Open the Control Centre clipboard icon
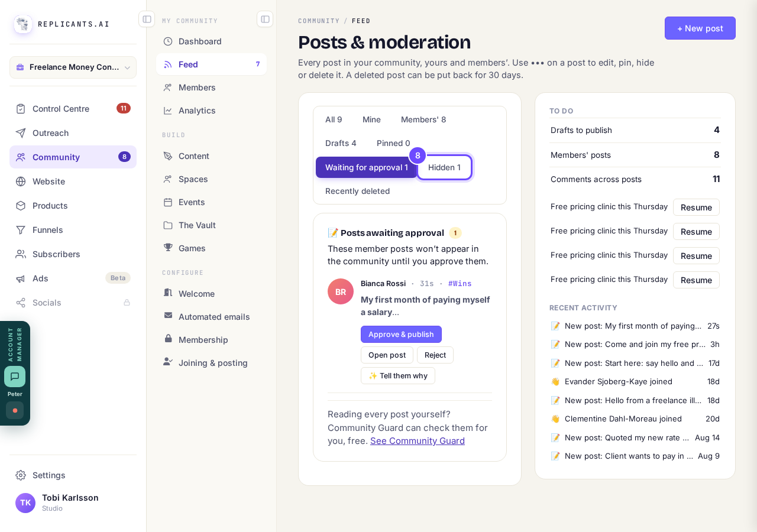 point(21,108)
